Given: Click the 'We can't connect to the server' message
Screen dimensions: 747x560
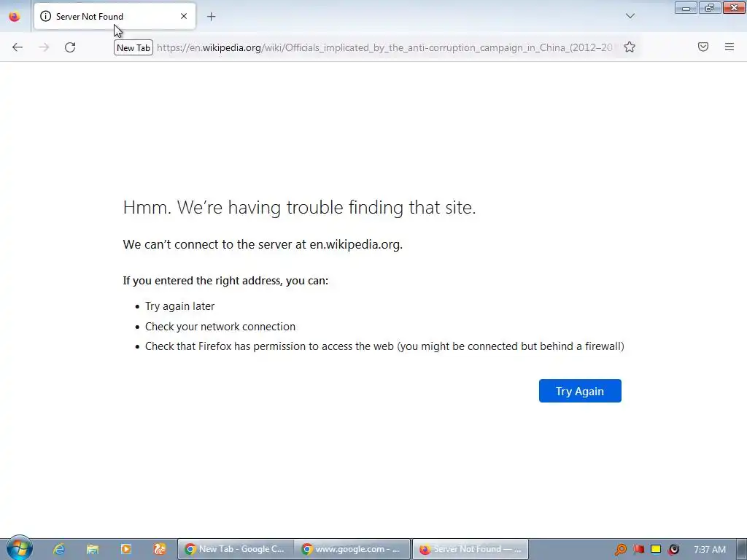Looking at the screenshot, I should pyautogui.click(x=263, y=244).
